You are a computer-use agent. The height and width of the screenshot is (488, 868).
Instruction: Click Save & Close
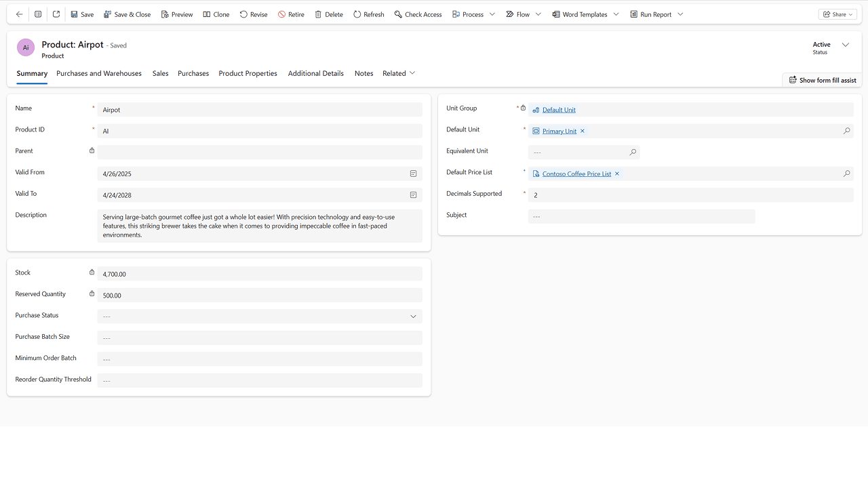point(127,14)
